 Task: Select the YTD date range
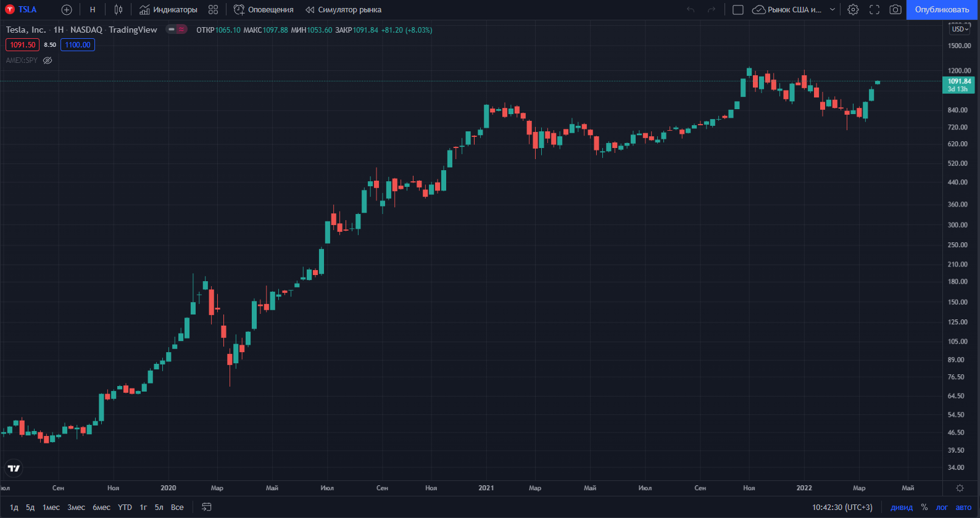[x=125, y=508]
